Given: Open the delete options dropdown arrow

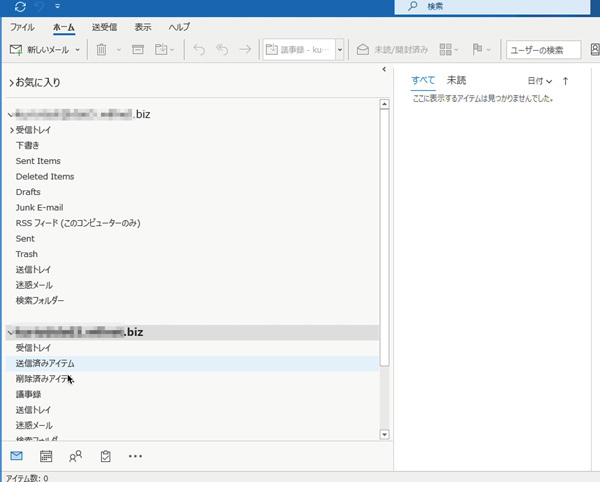Looking at the screenshot, I should tap(119, 50).
